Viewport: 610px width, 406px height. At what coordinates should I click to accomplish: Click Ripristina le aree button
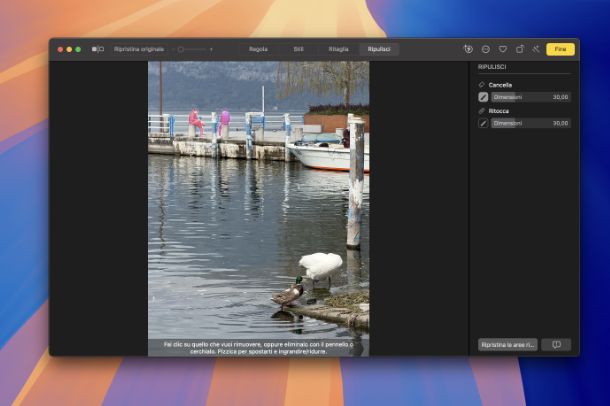pyautogui.click(x=508, y=345)
